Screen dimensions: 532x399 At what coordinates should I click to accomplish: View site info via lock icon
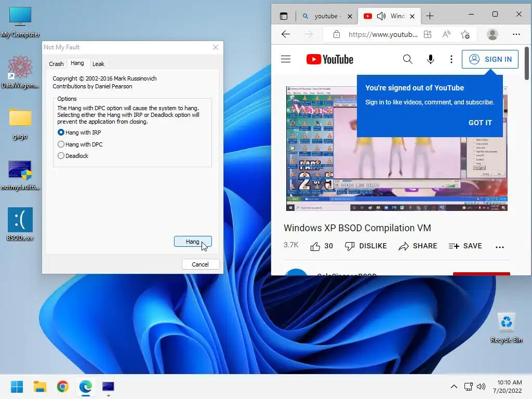coord(336,34)
